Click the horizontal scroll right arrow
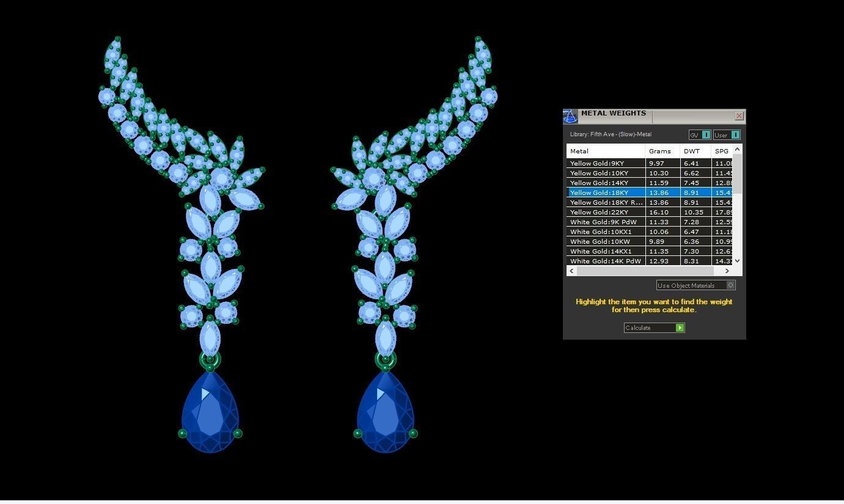Image resolution: width=844 pixels, height=504 pixels. point(727,271)
